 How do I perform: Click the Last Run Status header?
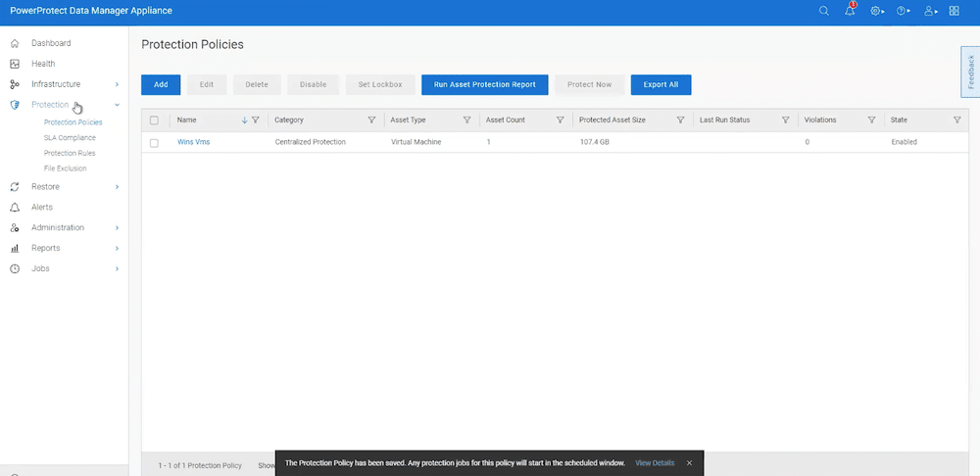[724, 119]
